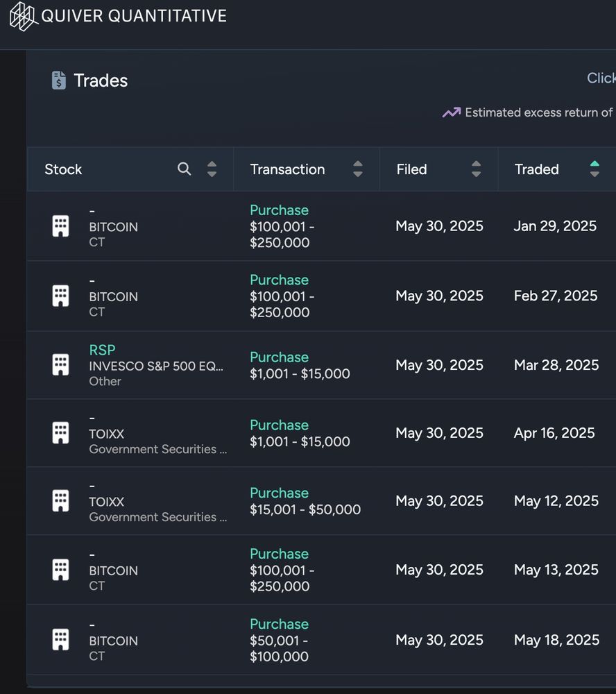Image resolution: width=616 pixels, height=694 pixels.
Task: Click INVESCO S&P 500 EQ... name
Action: (x=156, y=366)
